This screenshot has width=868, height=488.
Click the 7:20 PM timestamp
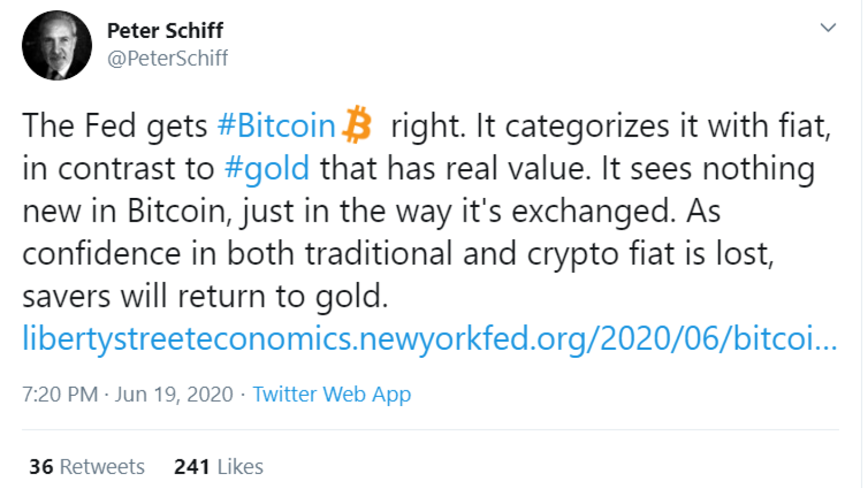point(60,394)
